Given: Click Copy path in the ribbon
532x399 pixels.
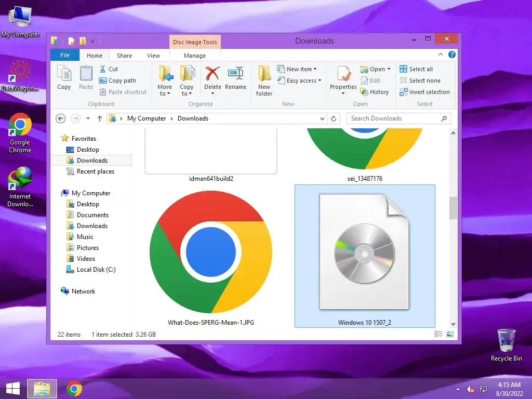Looking at the screenshot, I should coord(117,81).
